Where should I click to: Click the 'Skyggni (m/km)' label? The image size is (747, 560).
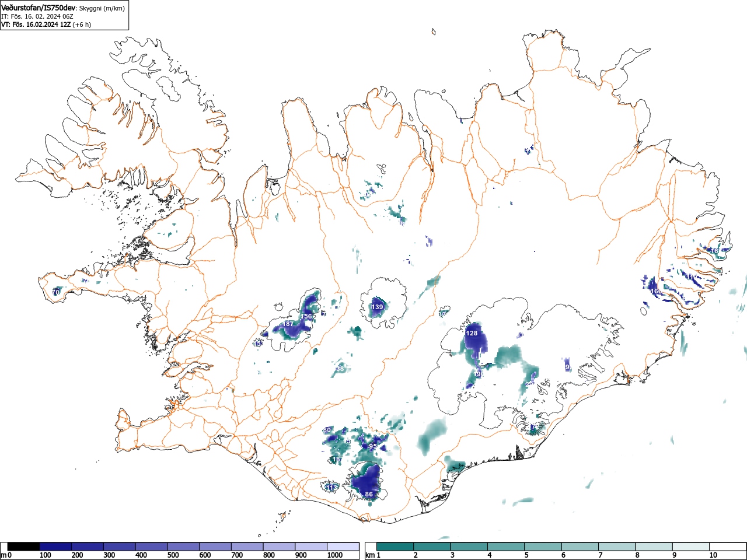click(x=102, y=8)
